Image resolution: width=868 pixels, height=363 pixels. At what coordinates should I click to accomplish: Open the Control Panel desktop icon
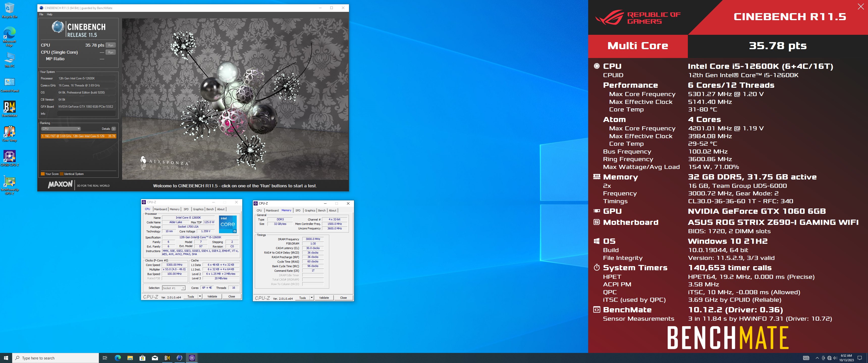pos(9,84)
